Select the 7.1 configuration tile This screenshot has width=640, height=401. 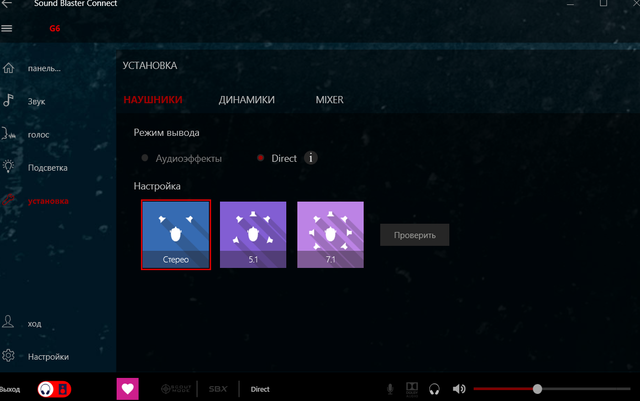tap(330, 235)
